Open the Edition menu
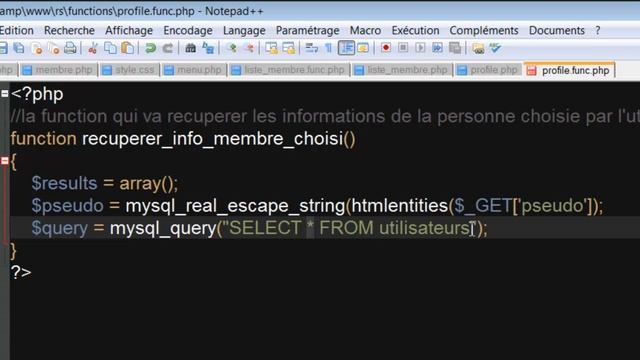Viewport: 640px width, 360px height. (x=16, y=31)
